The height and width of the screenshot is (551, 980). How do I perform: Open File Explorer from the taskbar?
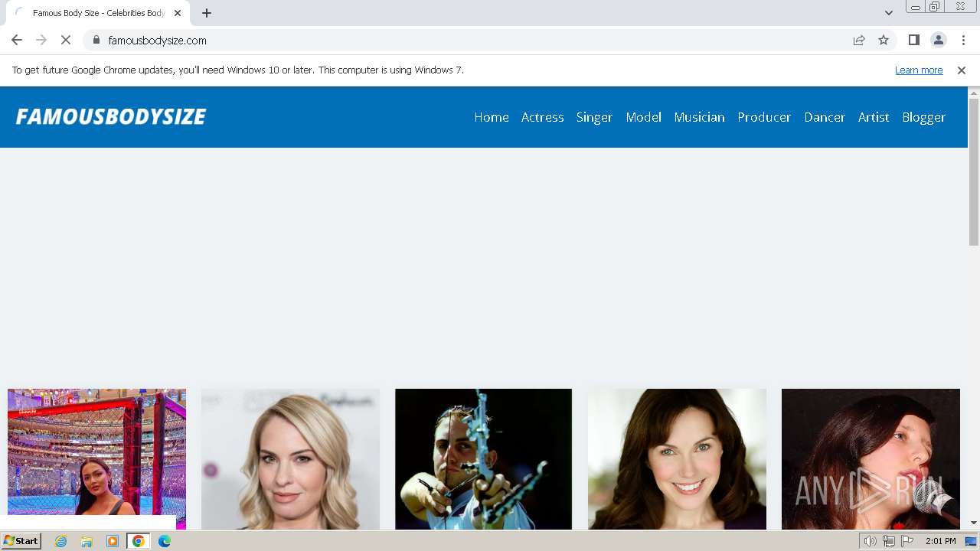tap(87, 541)
